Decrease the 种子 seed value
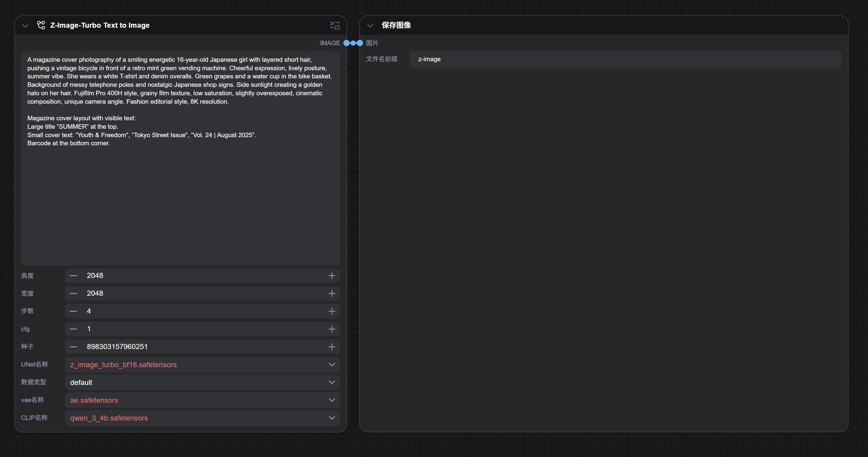Screen dimensions: 868x457 click(74, 347)
